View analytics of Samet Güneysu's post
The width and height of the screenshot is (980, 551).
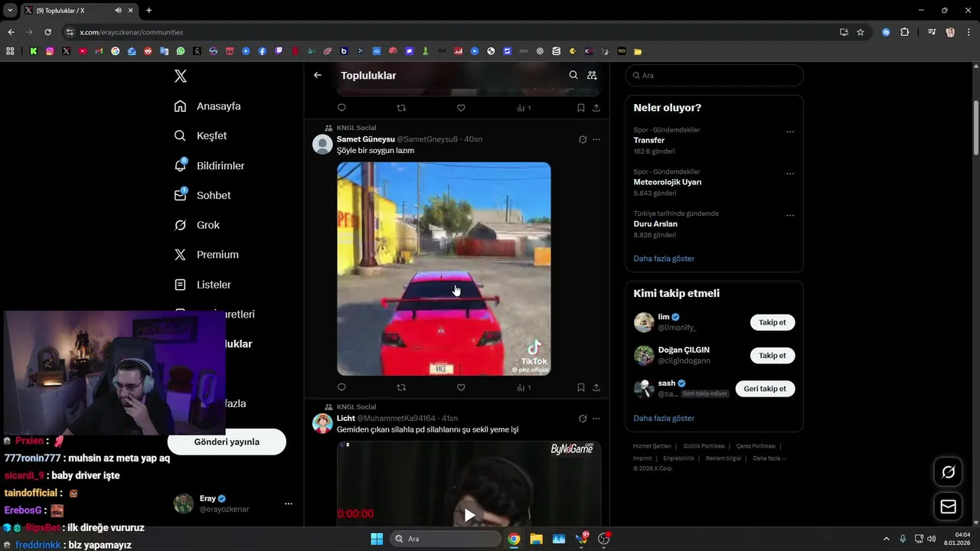[524, 387]
